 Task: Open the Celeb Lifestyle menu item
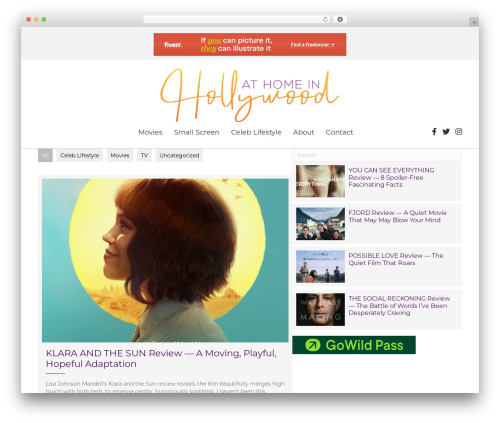click(256, 132)
